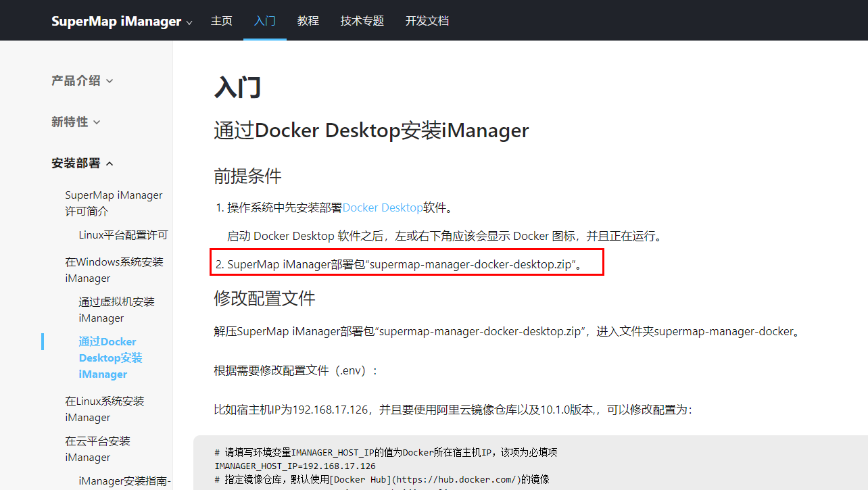Open the 开发文档 nav tab
The height and width of the screenshot is (490, 868).
click(x=427, y=21)
